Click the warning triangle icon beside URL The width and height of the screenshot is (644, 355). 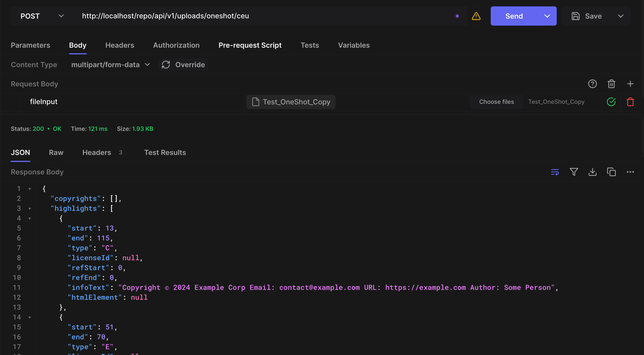pyautogui.click(x=476, y=16)
